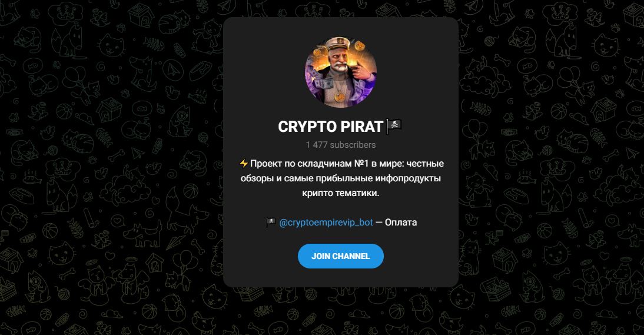Click the JOIN CHANNEL button
Viewport: 644px width, 335px height.
click(340, 256)
